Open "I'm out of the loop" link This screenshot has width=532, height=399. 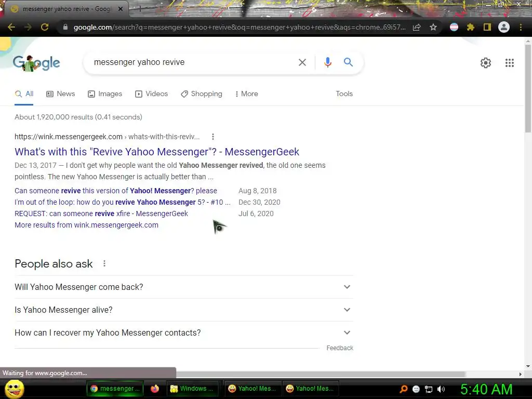click(123, 202)
